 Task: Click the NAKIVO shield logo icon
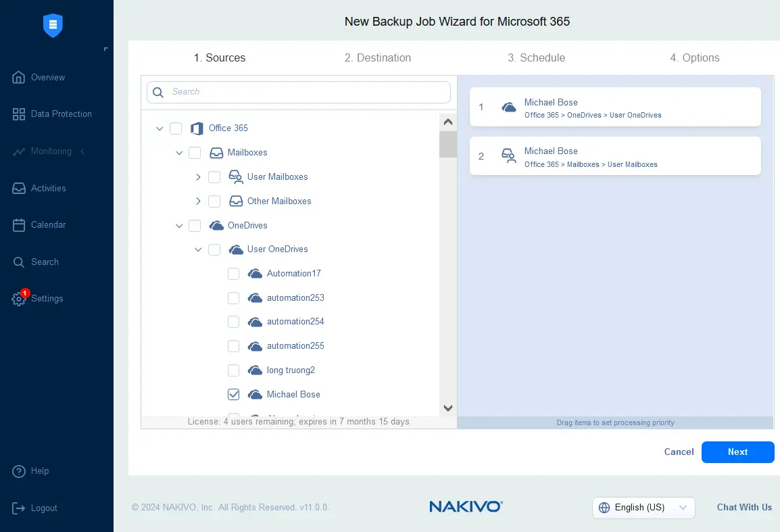(x=53, y=25)
